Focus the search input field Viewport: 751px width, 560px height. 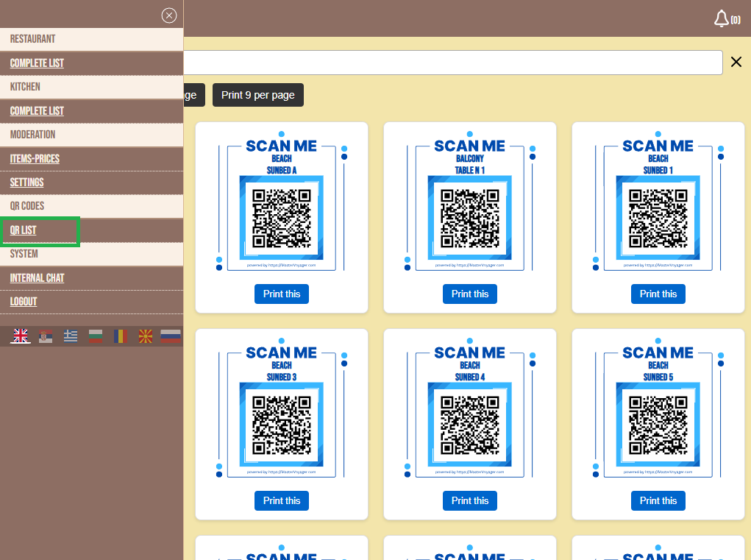point(452,63)
